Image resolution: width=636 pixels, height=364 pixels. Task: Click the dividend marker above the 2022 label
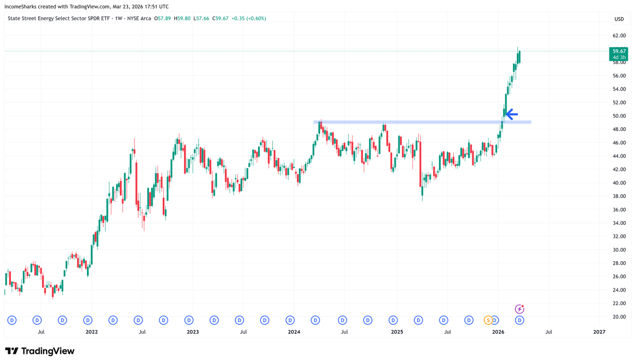point(87,320)
